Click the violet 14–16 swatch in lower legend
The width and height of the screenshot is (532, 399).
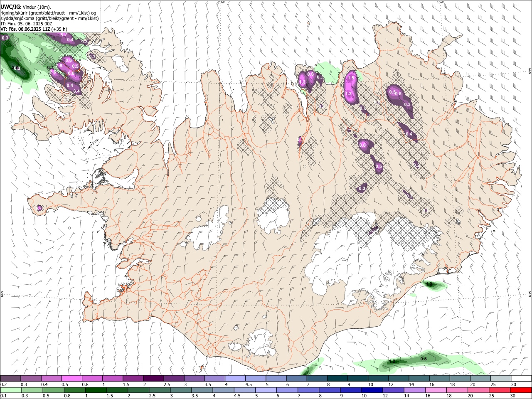point(414,390)
